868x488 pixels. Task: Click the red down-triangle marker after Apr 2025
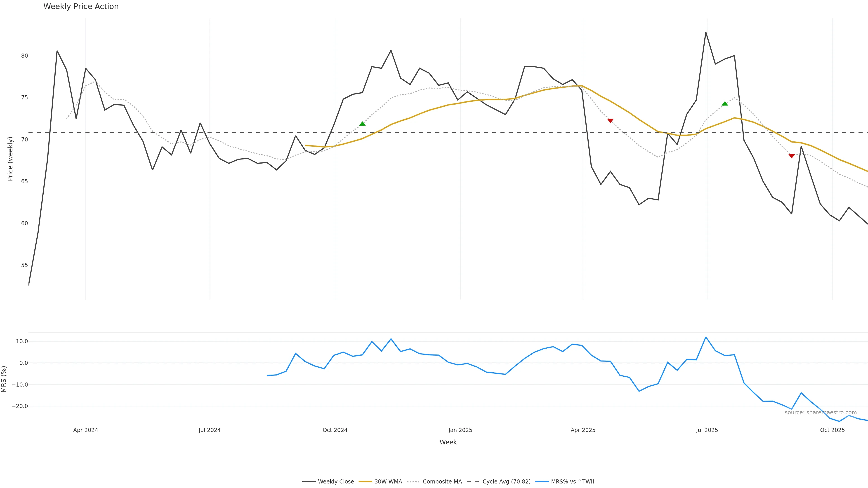pos(610,121)
